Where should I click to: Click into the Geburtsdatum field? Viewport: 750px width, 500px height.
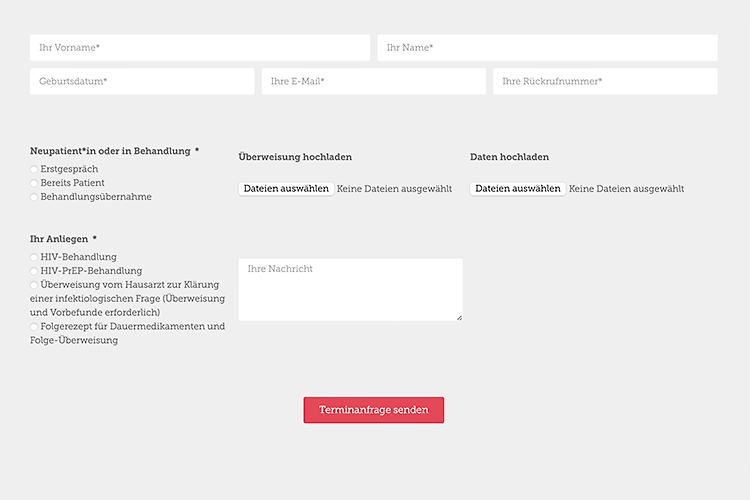[x=142, y=82]
